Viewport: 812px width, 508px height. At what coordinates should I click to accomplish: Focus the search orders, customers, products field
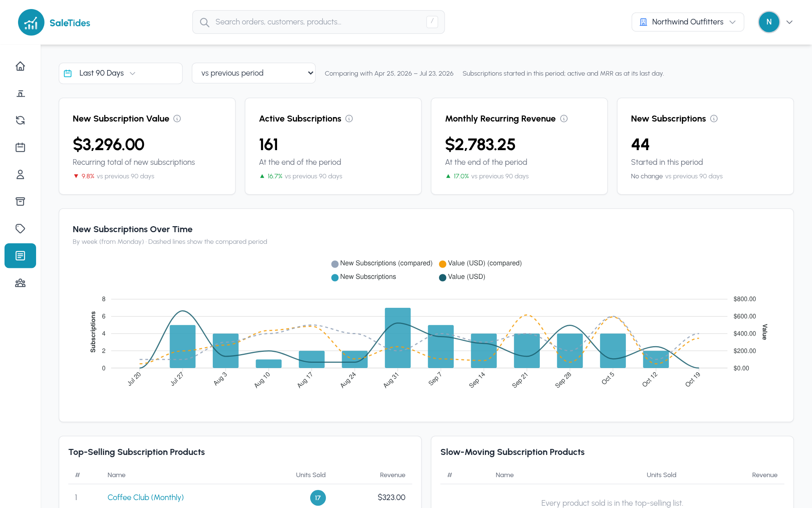pyautogui.click(x=318, y=22)
